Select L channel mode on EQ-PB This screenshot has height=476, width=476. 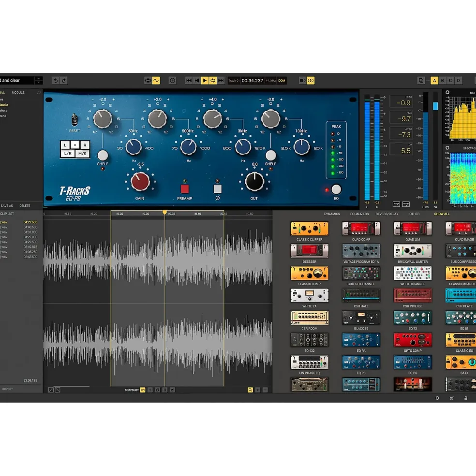65,145
